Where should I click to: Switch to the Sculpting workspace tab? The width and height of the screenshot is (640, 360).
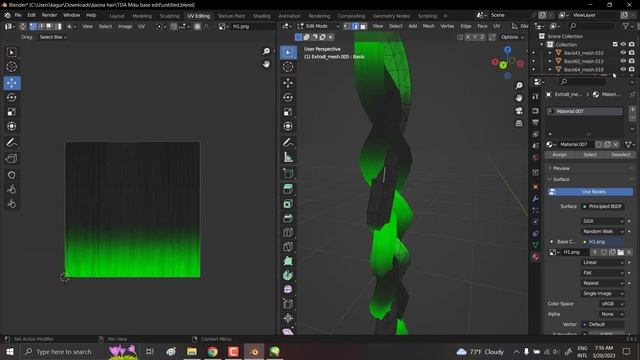click(x=169, y=16)
